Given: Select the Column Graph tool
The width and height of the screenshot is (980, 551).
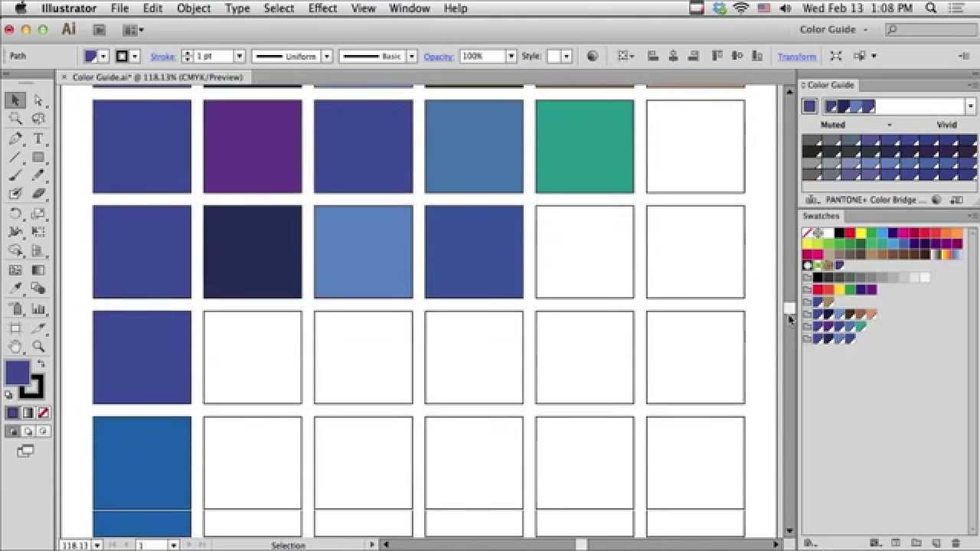Looking at the screenshot, I should click(38, 309).
